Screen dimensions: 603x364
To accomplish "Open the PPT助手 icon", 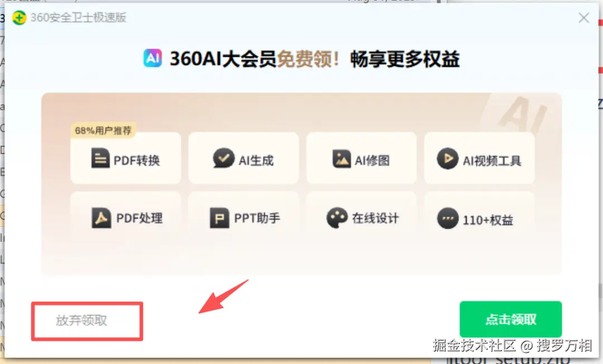I will pyautogui.click(x=219, y=218).
